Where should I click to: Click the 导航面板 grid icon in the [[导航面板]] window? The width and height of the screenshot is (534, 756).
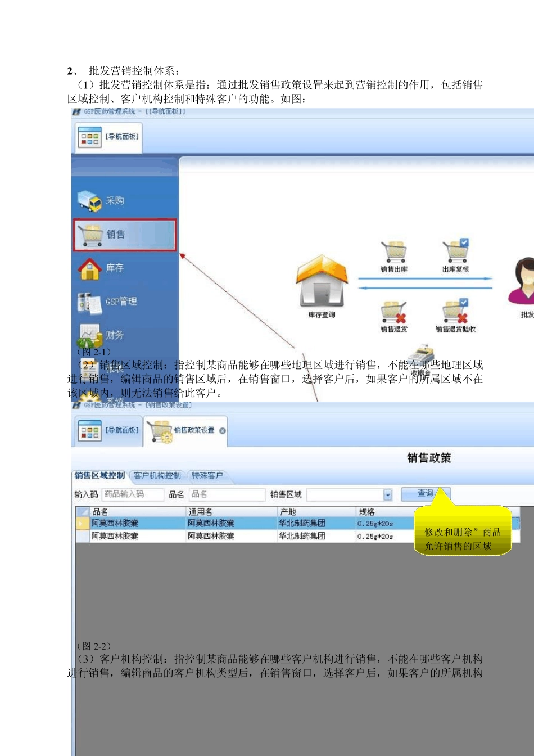pyautogui.click(x=90, y=137)
